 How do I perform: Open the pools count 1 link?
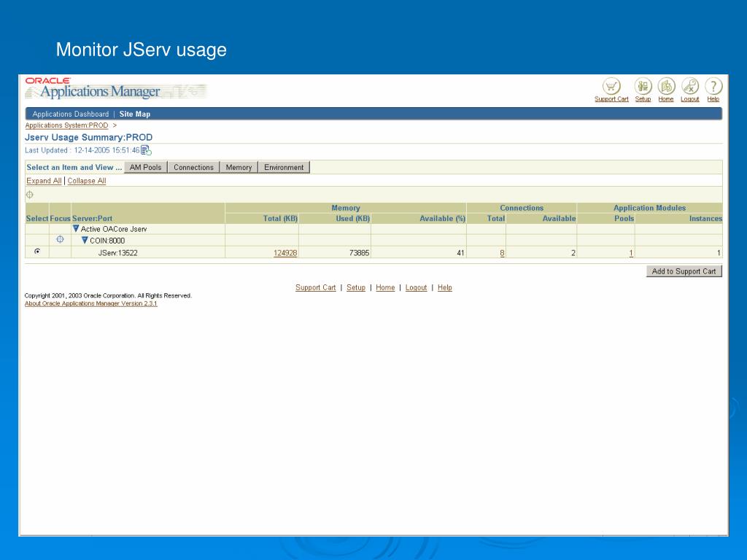631,253
